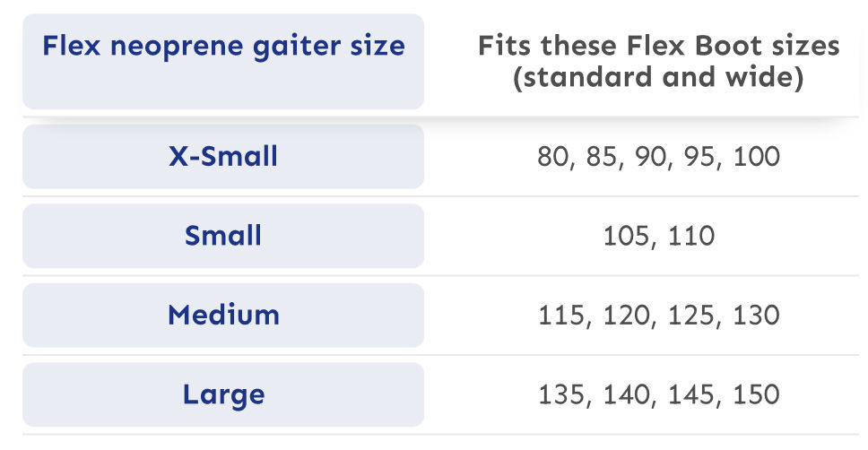The height and width of the screenshot is (450, 868).
Task: Click boot sizes 80, 85, 90, 95, 100
Action: click(658, 157)
